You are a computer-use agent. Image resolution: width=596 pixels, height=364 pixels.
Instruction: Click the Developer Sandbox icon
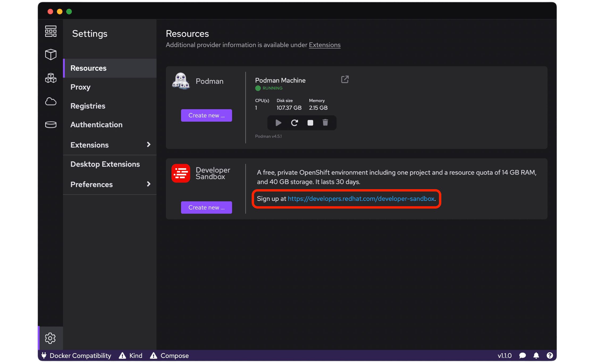(x=181, y=173)
